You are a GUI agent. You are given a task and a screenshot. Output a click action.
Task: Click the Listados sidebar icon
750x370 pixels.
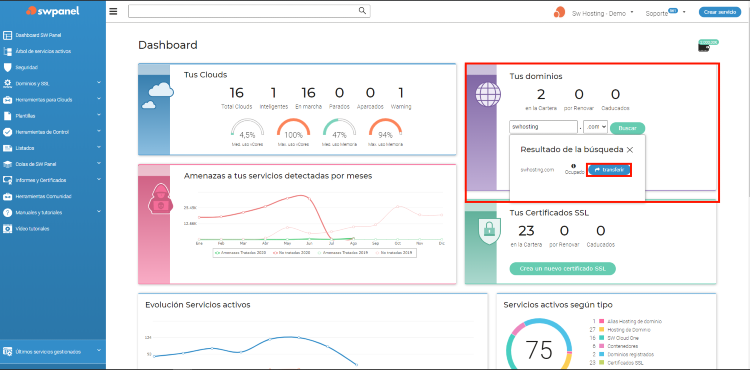coord(7,148)
